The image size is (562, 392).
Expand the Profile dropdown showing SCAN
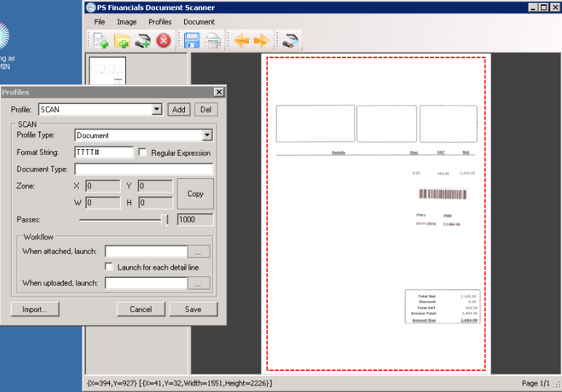(156, 110)
